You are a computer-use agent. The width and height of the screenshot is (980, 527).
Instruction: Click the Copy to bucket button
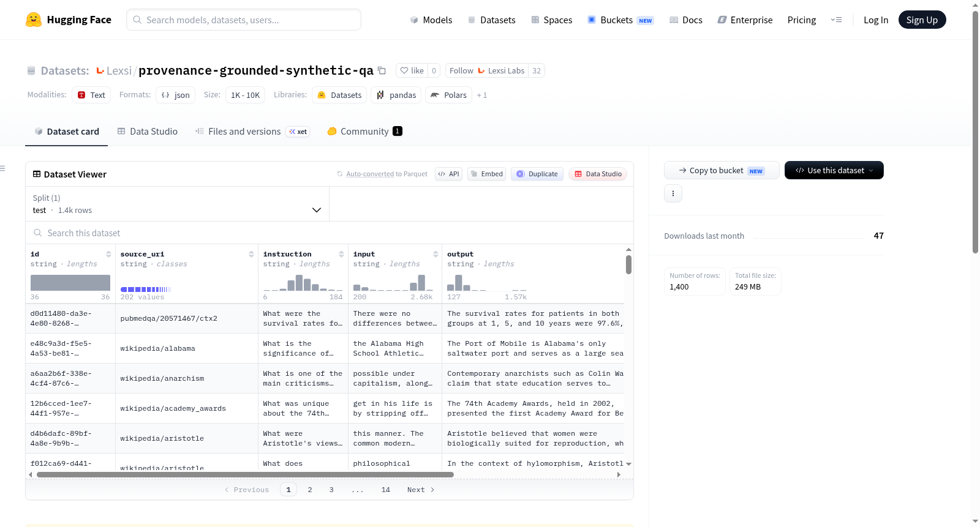pos(722,170)
